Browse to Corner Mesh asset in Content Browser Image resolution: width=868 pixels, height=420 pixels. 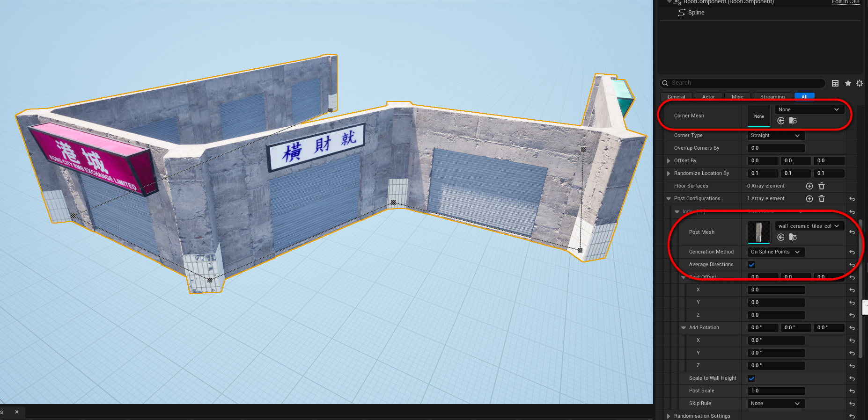[x=793, y=121]
